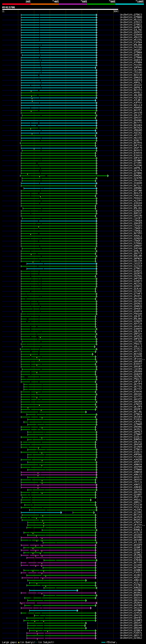The height and width of the screenshot is (644, 146).
Task: Open the UniRef100_Q2I982 hit label
Action: pyautogui.click(x=131, y=512)
